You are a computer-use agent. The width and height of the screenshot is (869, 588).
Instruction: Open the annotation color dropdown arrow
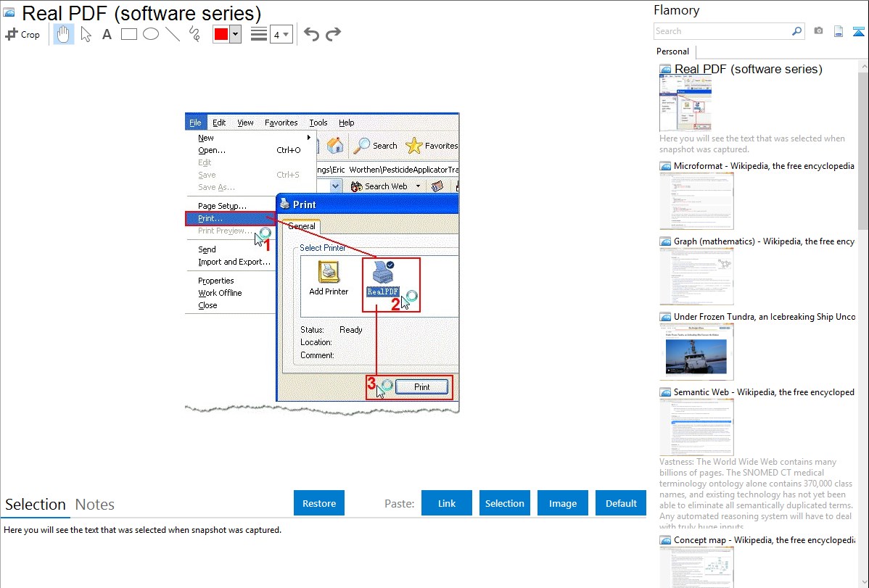click(236, 34)
